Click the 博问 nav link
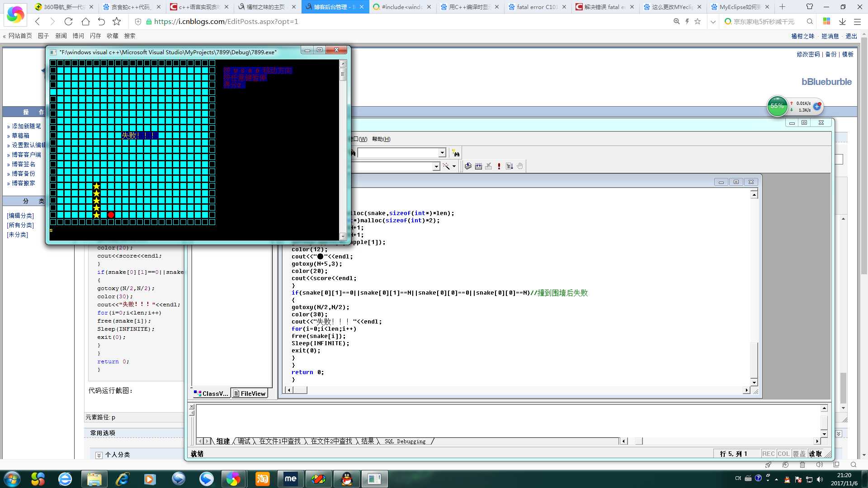The width and height of the screenshot is (868, 488). pyautogui.click(x=78, y=36)
